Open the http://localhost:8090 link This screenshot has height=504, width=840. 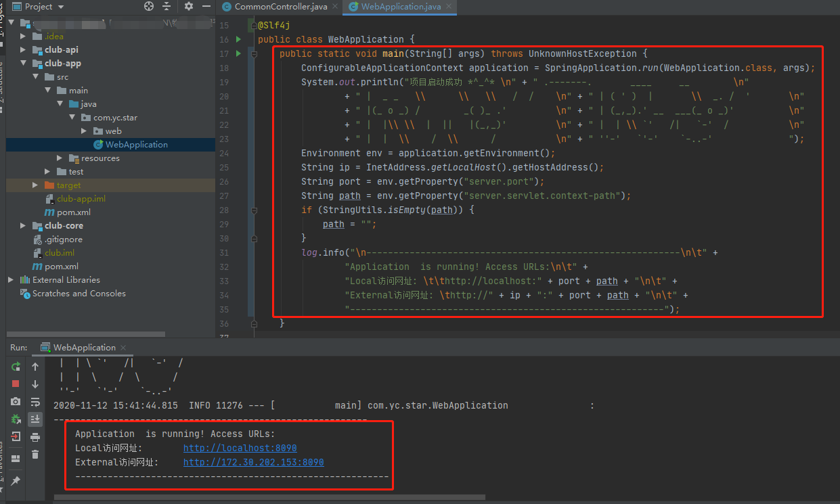coord(240,448)
